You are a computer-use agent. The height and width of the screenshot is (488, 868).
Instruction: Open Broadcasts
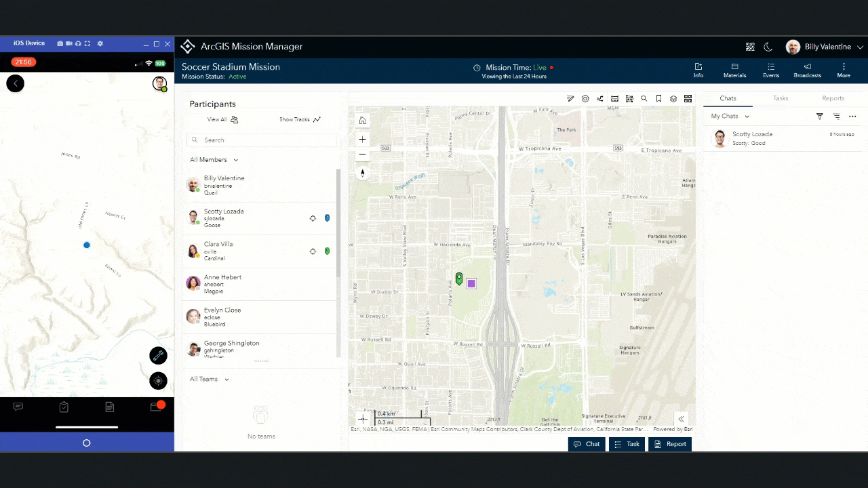coord(808,70)
